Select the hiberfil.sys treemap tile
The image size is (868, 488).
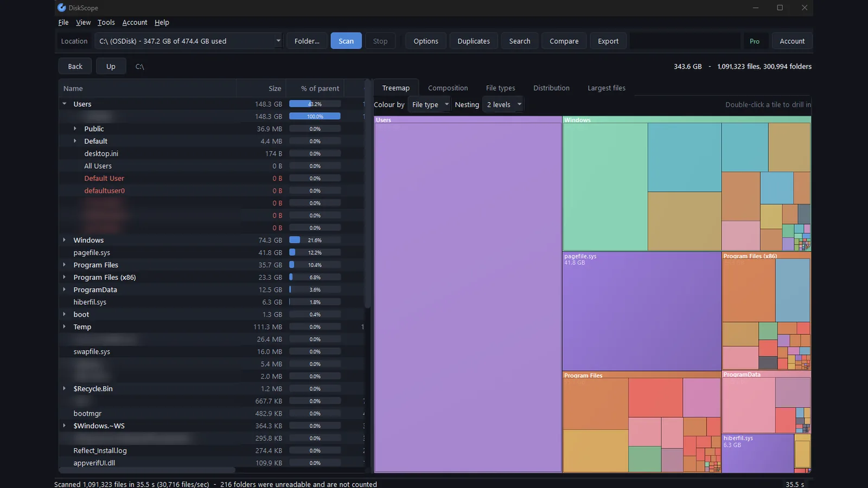click(x=758, y=453)
